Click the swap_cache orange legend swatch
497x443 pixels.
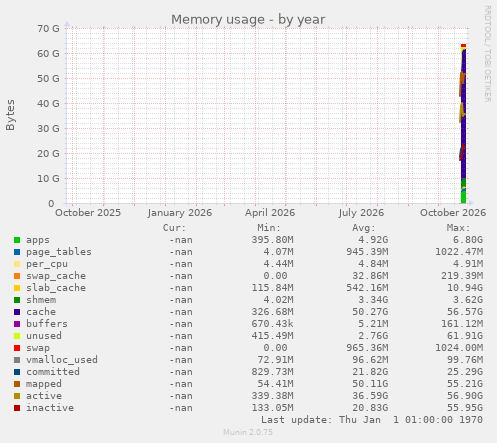[17, 276]
